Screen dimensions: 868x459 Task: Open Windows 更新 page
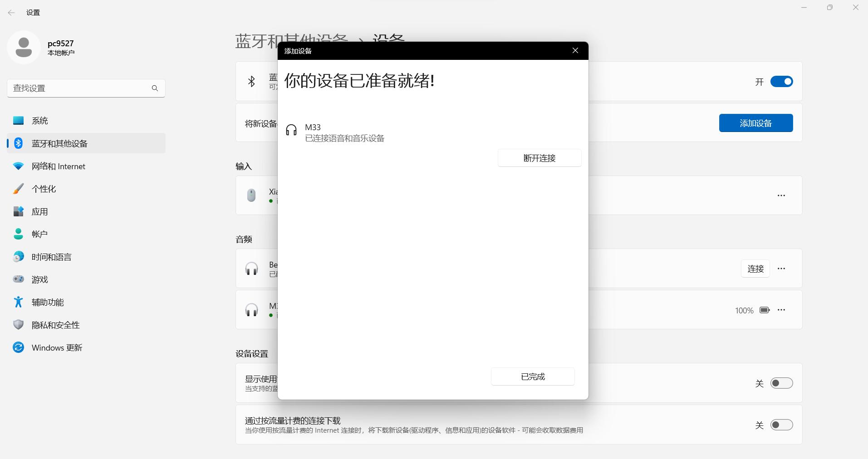coord(56,347)
